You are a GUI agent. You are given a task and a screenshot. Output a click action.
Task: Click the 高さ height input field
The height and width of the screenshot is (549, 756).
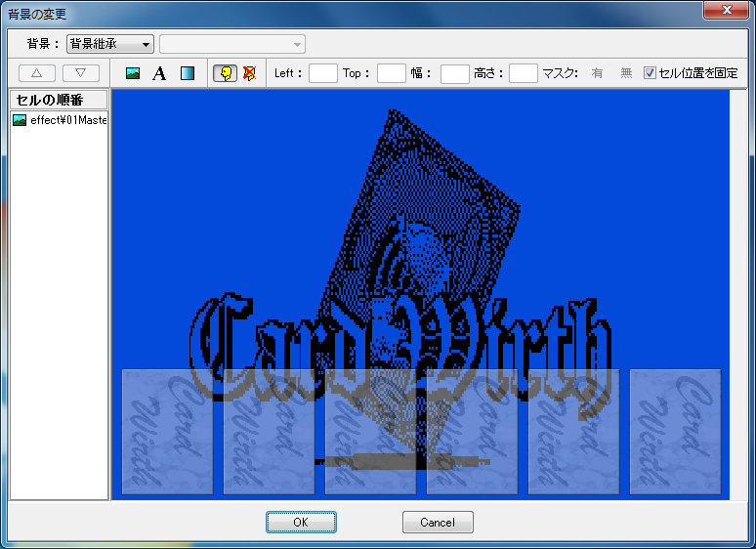pos(524,73)
